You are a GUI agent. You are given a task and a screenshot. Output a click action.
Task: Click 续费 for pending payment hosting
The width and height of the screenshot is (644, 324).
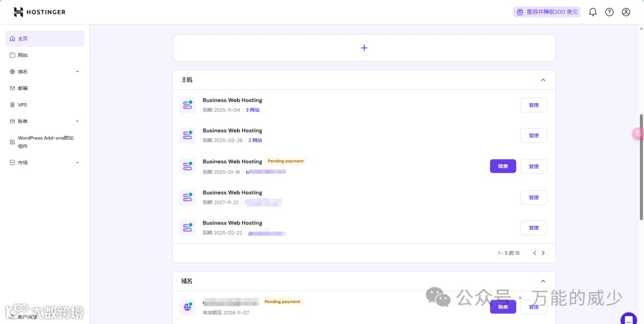point(503,166)
